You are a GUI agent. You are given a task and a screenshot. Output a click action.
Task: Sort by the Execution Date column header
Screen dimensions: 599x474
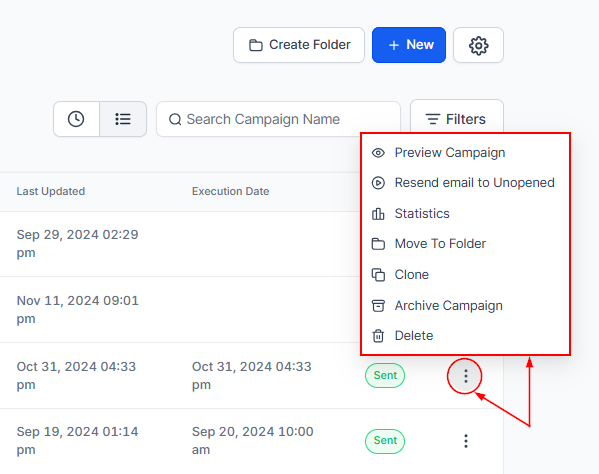230,191
